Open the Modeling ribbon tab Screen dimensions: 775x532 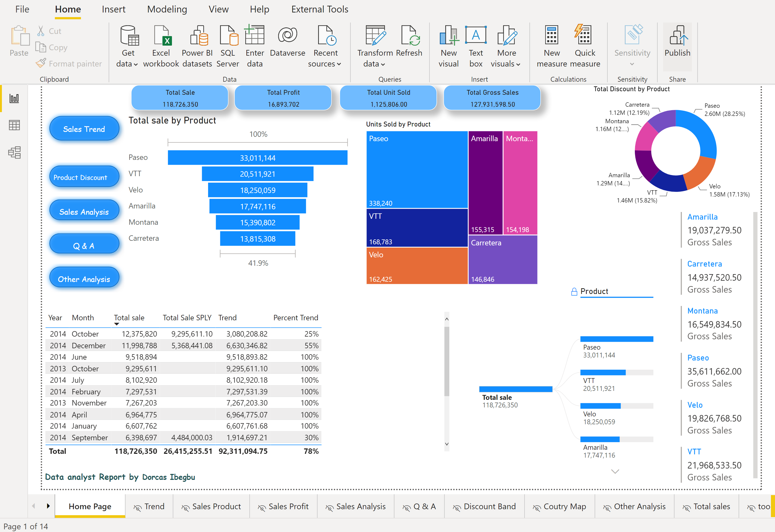click(167, 9)
